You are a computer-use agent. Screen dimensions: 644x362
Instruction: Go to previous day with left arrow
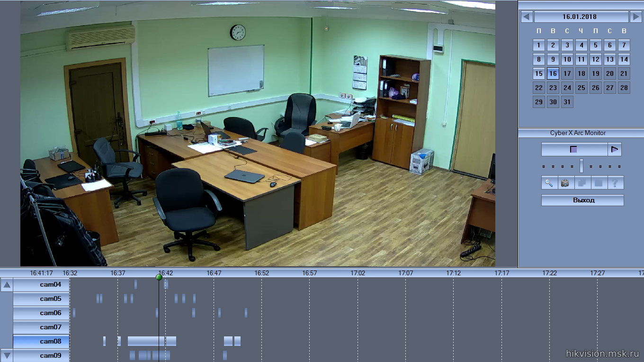(527, 17)
